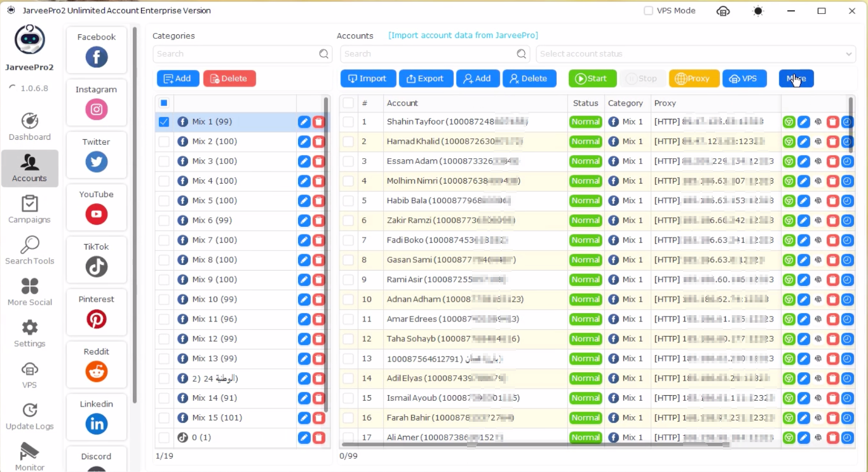Toggle select-all checkbox in Categories header
This screenshot has width=868, height=472.
164,103
